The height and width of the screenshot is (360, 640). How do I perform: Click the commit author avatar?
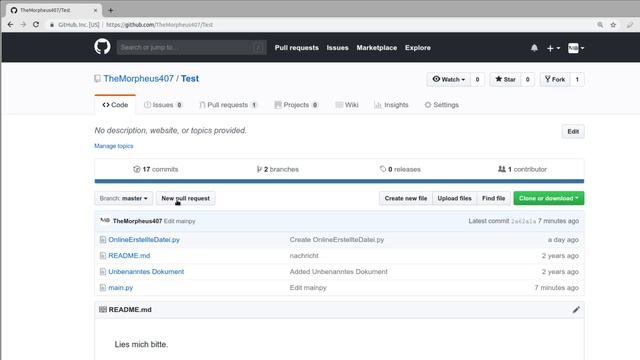(x=105, y=221)
